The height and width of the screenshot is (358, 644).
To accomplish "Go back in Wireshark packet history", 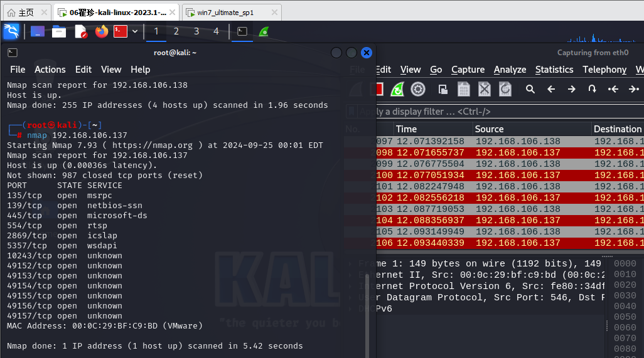I will coord(551,89).
